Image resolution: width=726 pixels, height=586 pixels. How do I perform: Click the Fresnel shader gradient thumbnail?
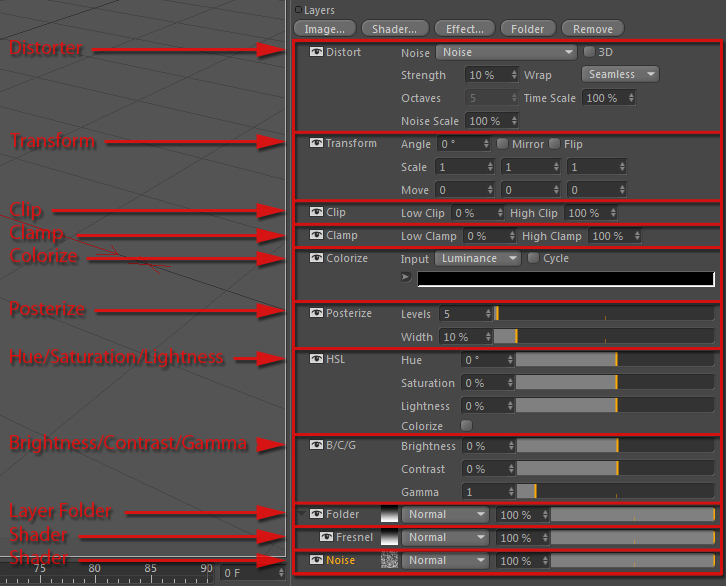click(x=390, y=538)
